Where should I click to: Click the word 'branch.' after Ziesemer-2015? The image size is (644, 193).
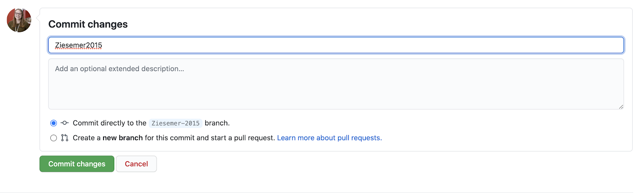tap(217, 123)
